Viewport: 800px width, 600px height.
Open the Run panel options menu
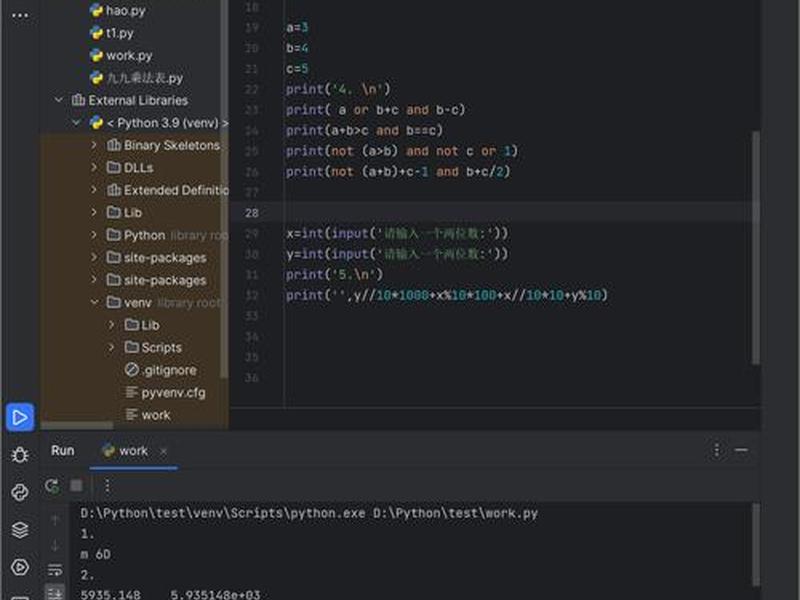717,450
